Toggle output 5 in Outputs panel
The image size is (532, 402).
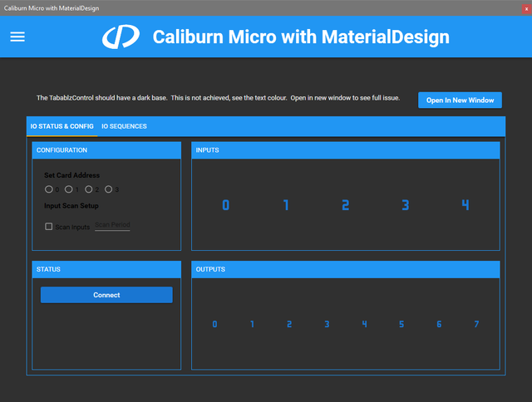coord(401,325)
